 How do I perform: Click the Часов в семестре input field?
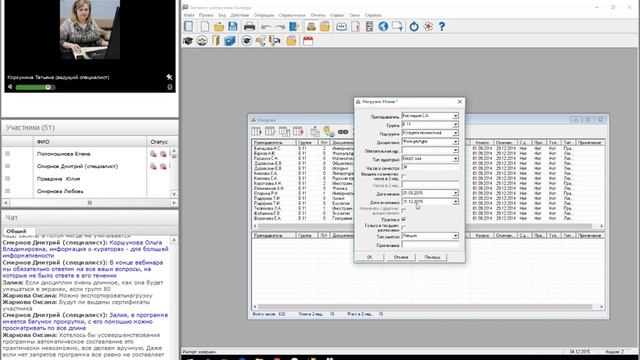430,167
